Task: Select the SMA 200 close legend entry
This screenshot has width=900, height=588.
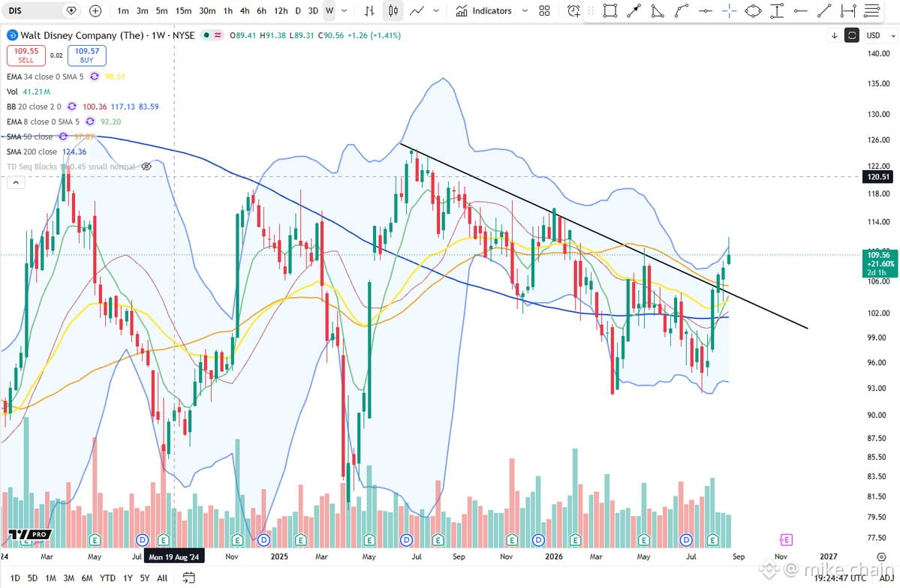Action: (x=47, y=151)
